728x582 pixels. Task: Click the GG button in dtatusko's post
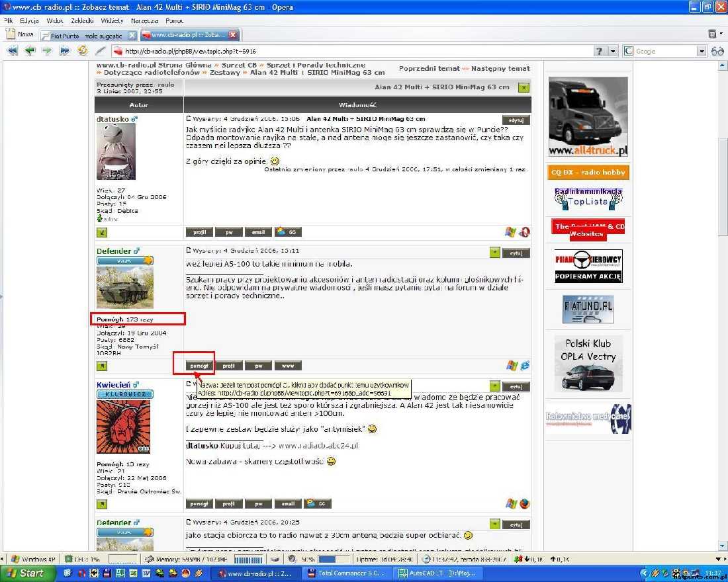click(288, 231)
